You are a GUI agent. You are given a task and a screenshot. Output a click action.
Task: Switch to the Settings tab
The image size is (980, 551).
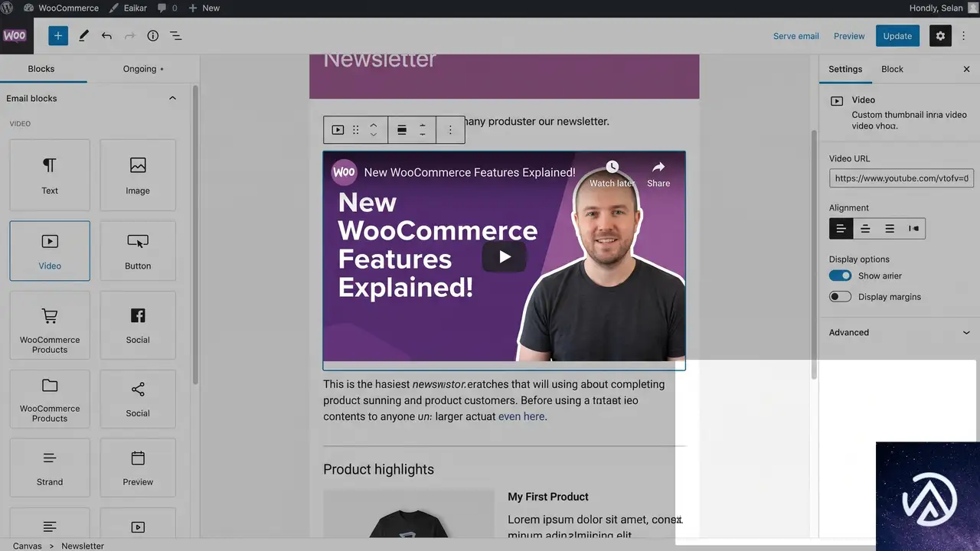click(845, 69)
